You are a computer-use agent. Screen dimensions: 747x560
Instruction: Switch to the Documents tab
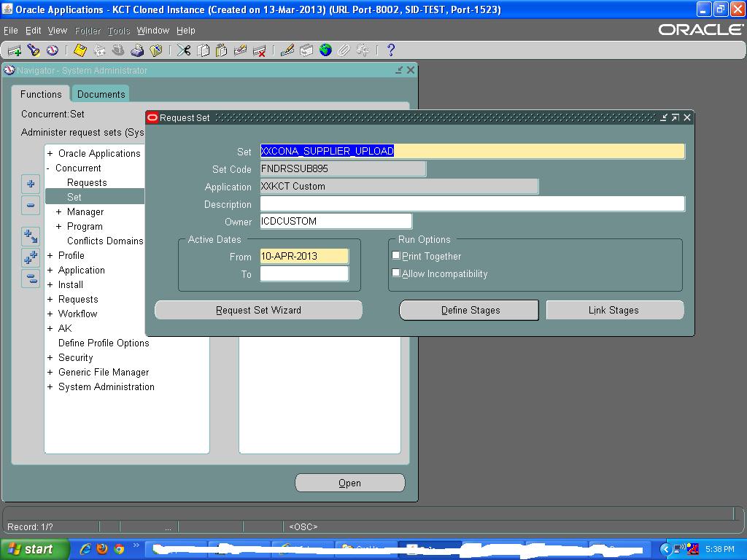[x=101, y=94]
